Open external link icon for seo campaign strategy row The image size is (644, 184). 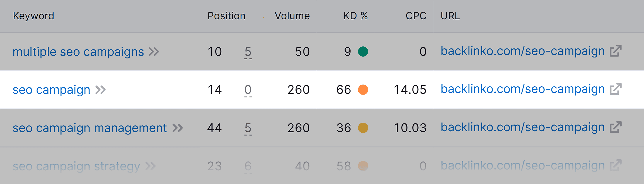[616, 165]
